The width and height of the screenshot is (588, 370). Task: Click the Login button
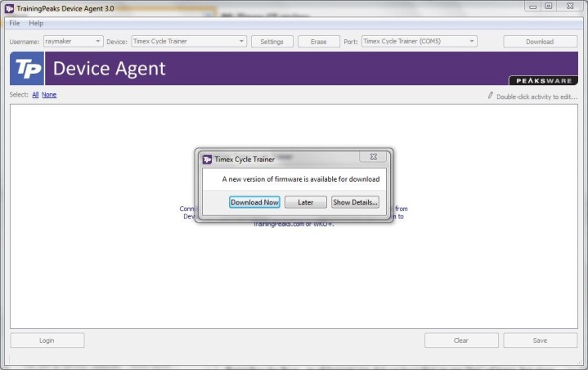[x=47, y=341]
